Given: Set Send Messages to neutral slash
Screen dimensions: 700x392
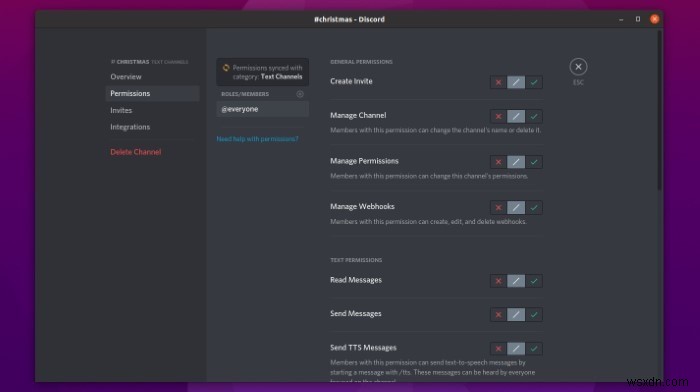Looking at the screenshot, I should click(516, 315).
